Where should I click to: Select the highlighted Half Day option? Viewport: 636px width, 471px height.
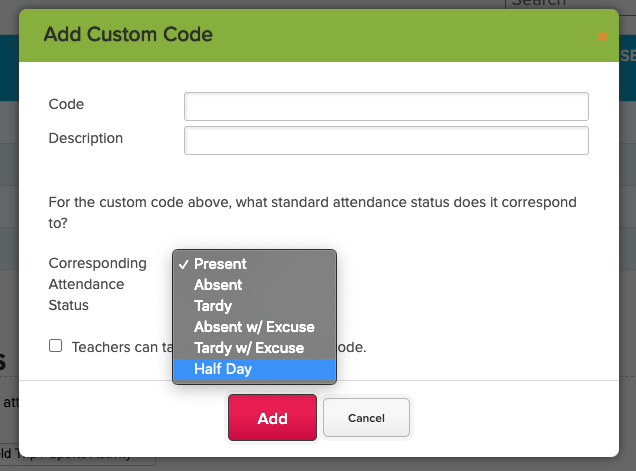pos(223,369)
